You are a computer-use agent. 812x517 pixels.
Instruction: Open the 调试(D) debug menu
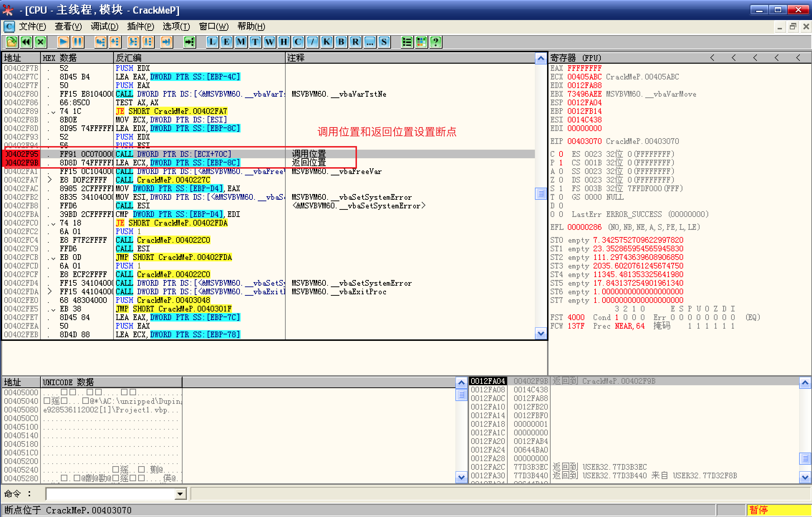tap(104, 26)
